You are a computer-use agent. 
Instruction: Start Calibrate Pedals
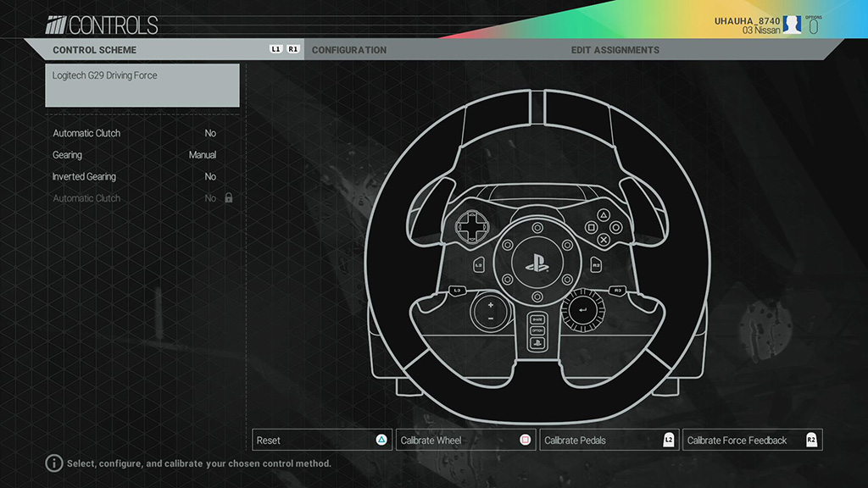(609, 441)
